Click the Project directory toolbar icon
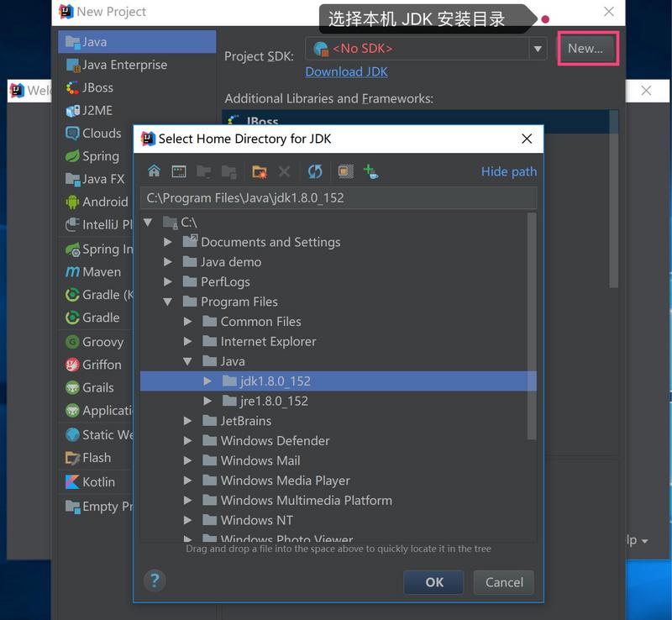Screen dimensions: 672x620 203,172
